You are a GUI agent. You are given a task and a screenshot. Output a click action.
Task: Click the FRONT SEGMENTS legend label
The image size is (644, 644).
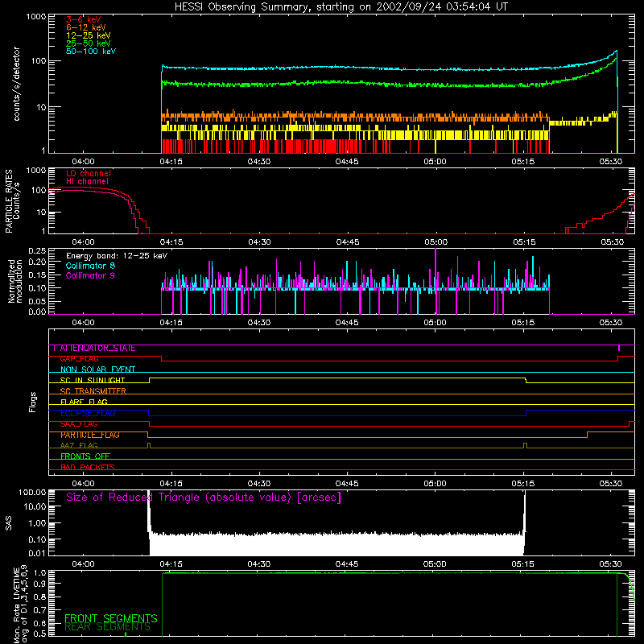[x=111, y=618]
